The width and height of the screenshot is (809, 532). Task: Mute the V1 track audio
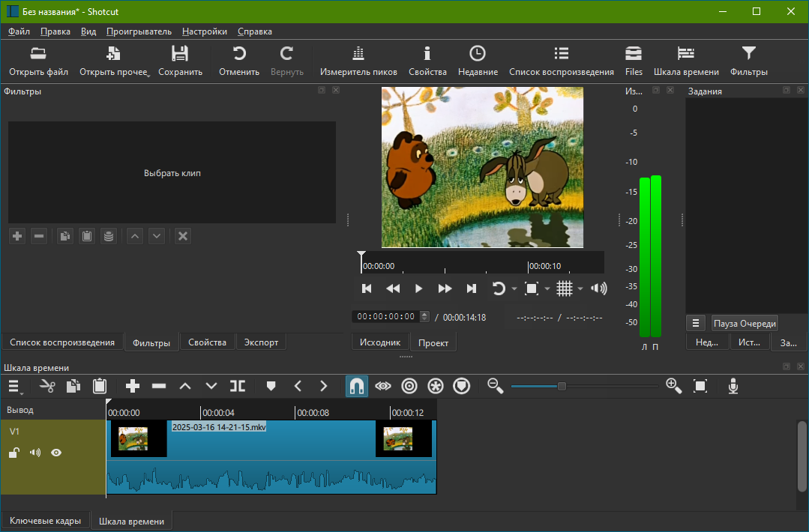click(x=35, y=453)
